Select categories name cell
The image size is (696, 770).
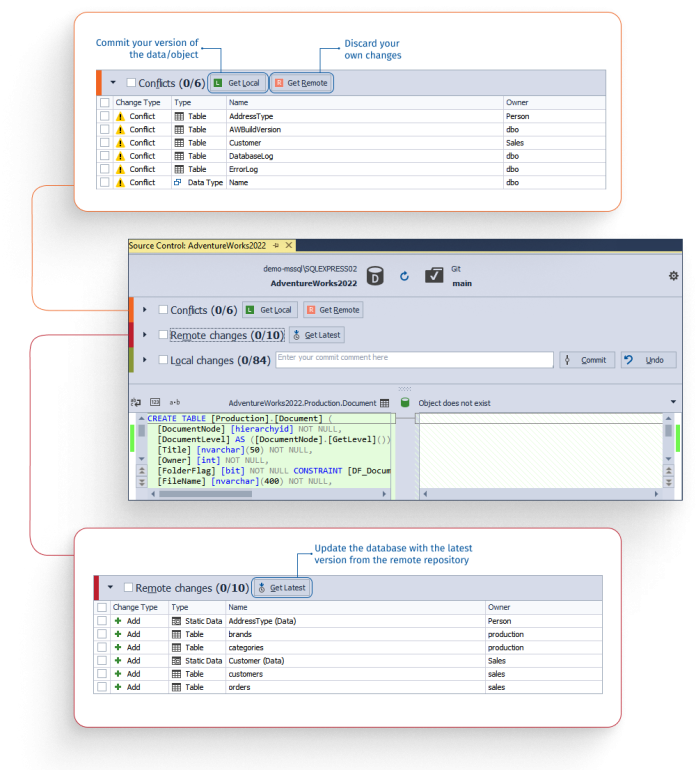(x=355, y=648)
